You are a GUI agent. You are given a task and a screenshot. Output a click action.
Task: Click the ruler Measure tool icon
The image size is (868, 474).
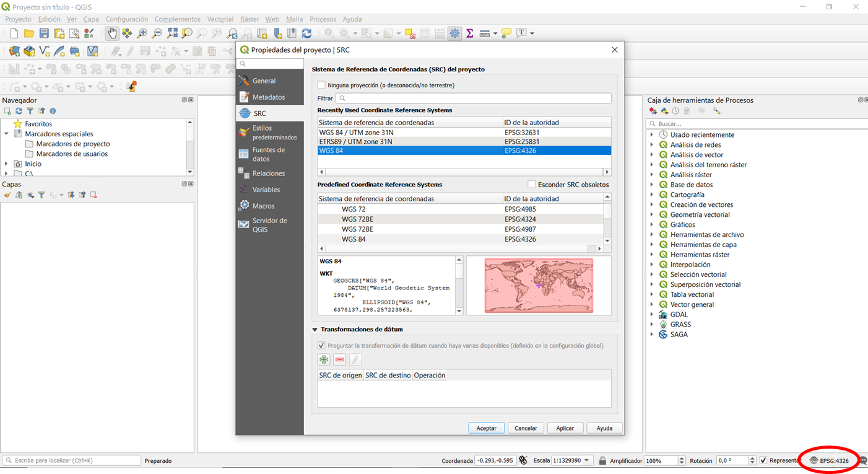[x=485, y=33]
